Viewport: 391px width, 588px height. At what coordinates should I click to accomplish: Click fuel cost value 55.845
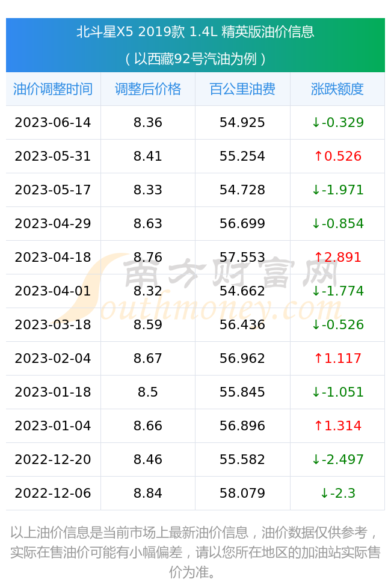tap(242, 392)
